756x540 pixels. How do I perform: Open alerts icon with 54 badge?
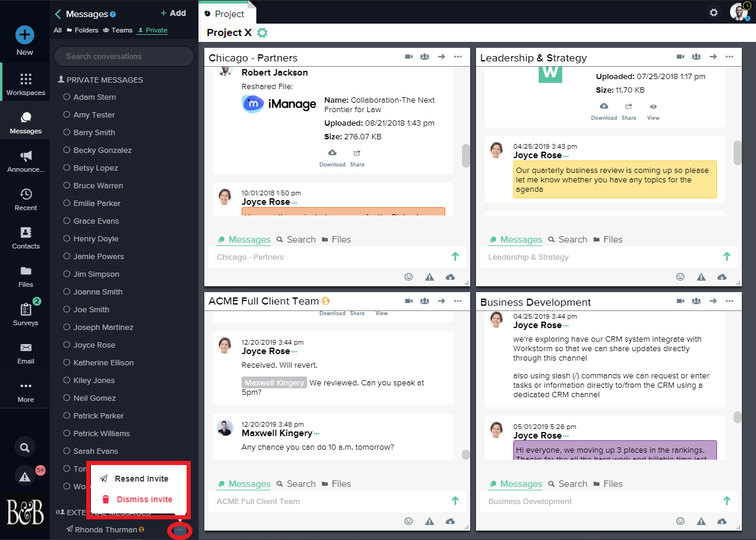[x=25, y=477]
